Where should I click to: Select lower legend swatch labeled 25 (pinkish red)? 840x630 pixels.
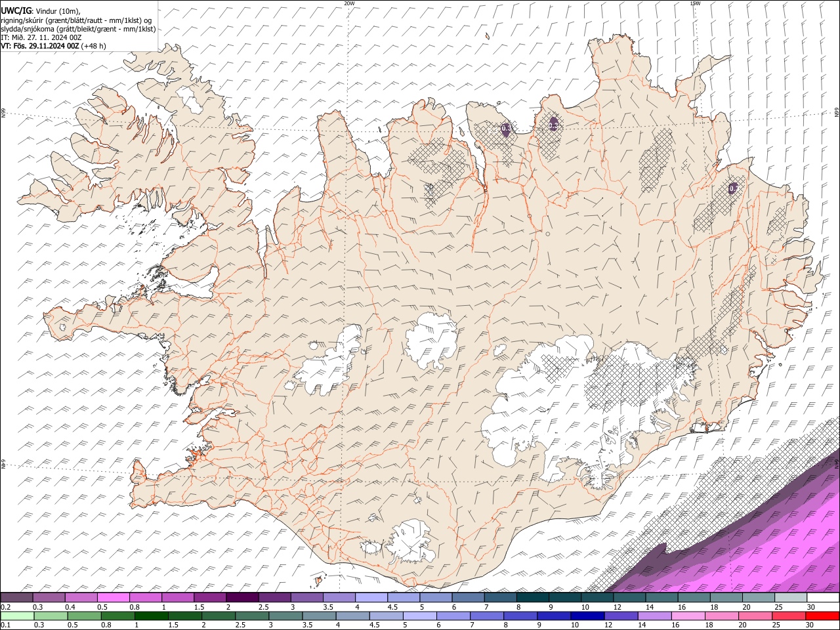tap(789, 616)
